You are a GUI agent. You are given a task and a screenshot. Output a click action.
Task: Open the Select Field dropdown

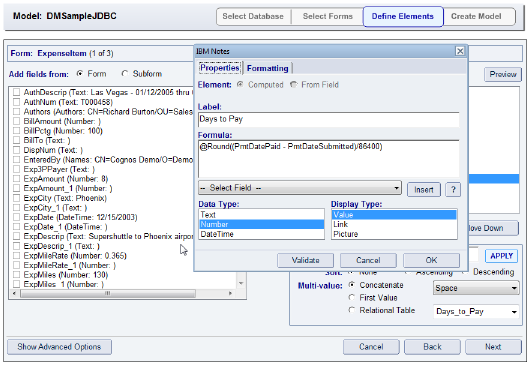coord(299,188)
